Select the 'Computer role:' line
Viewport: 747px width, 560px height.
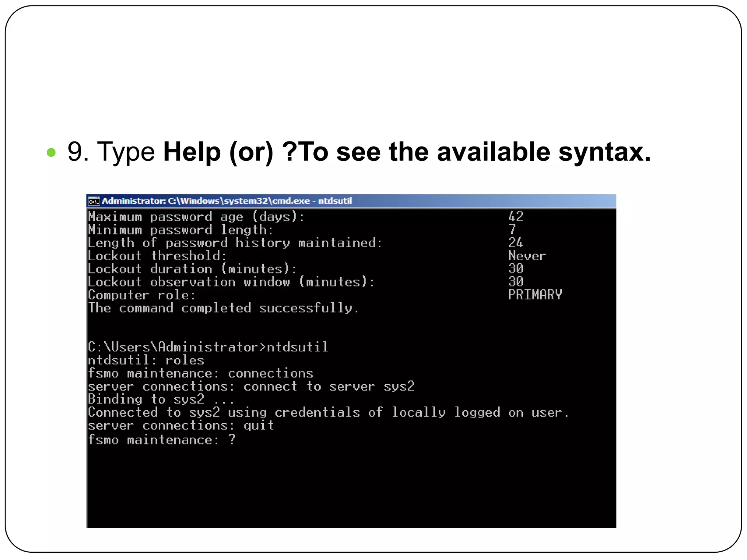(x=142, y=295)
